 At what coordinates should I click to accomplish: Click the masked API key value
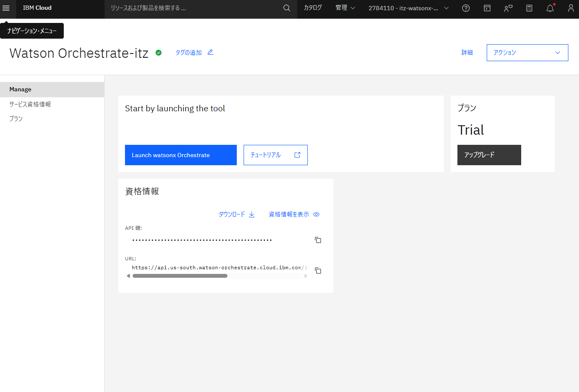202,240
